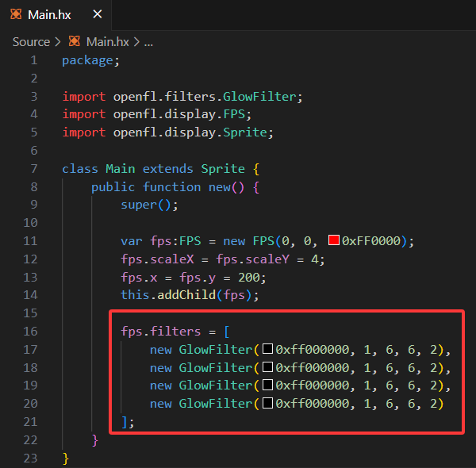Viewport: 476px width, 468px height.
Task: Click 'extends' keyword on line 7
Action: click(168, 168)
